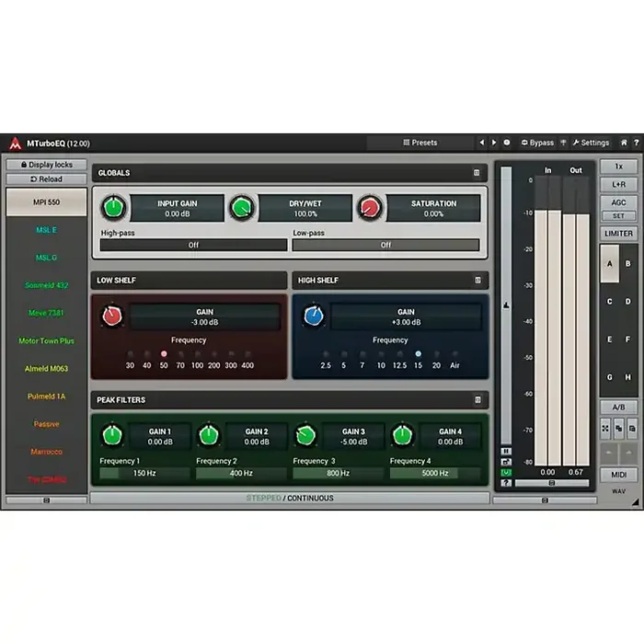Select the MSL E device
This screenshot has width=644, height=644.
click(x=46, y=230)
